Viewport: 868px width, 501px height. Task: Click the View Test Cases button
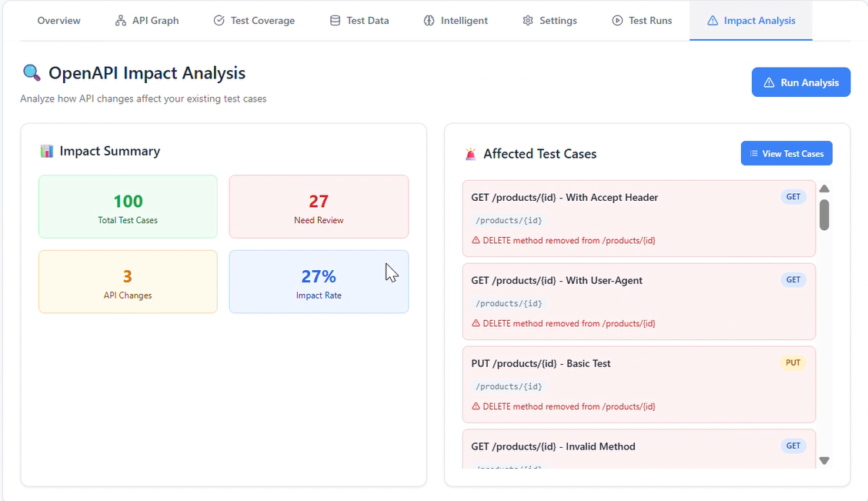[786, 153]
